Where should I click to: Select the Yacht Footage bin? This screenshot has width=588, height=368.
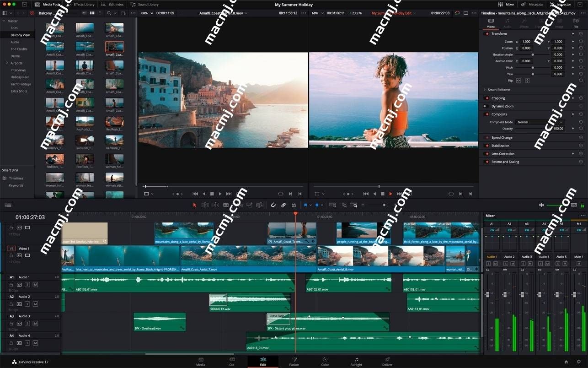pos(21,84)
